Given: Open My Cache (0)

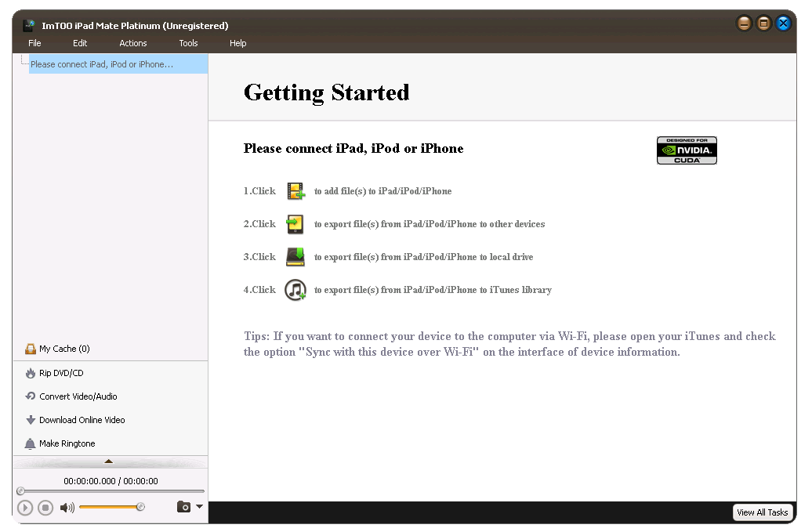Looking at the screenshot, I should [x=65, y=349].
